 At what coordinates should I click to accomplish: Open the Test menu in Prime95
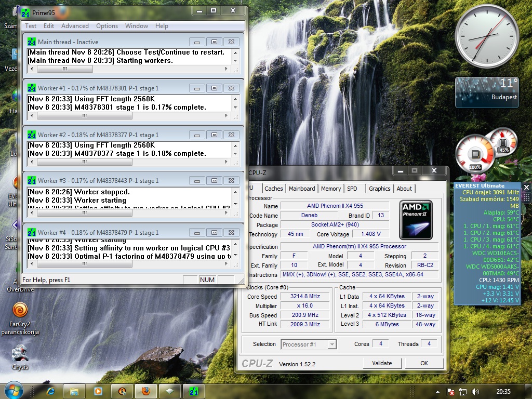pos(31,26)
